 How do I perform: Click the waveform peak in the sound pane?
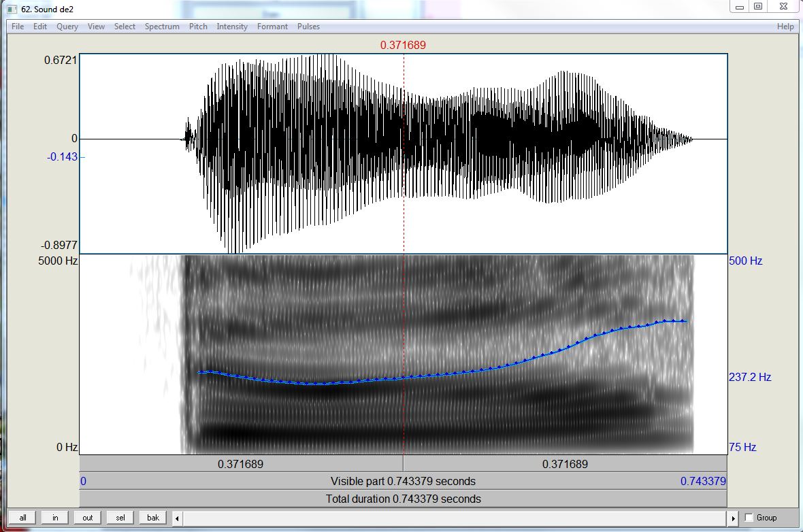click(x=328, y=56)
